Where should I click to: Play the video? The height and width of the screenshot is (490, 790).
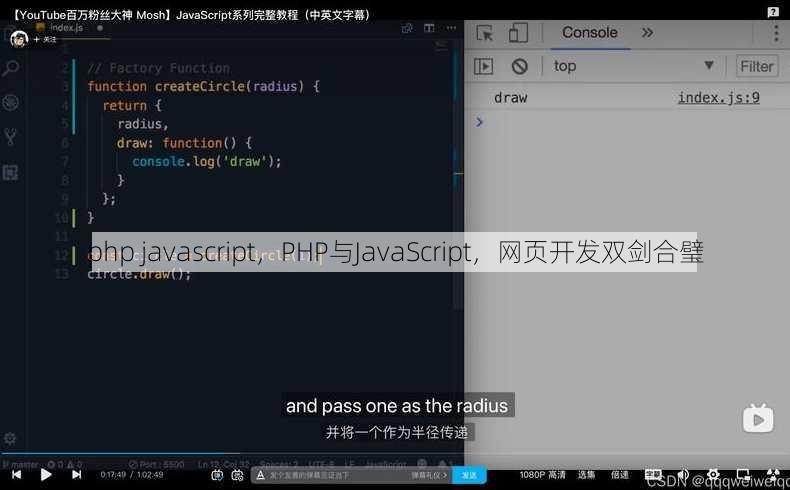(x=46, y=474)
